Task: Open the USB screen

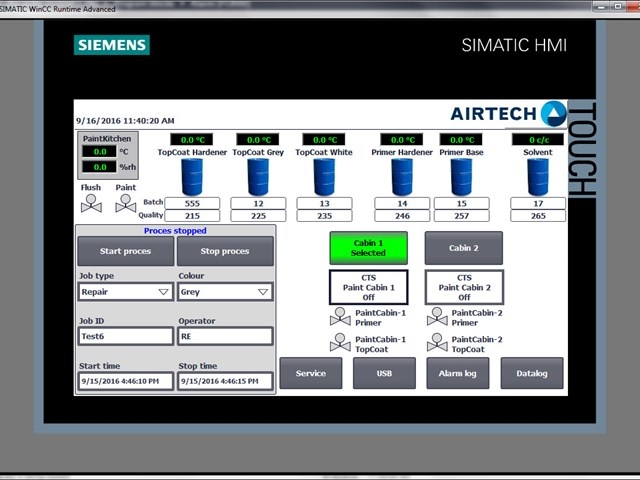Action: coord(384,373)
